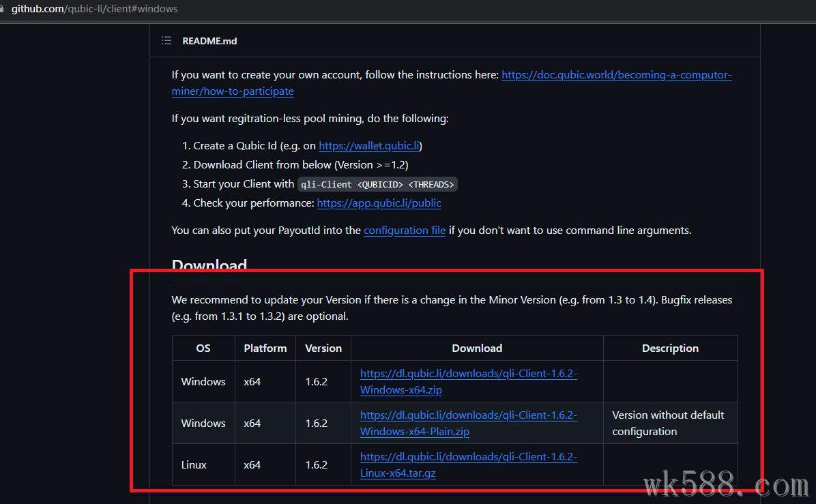Screen dimensions: 816x504
Task: Click the github.com address bar URL
Action: 94,9
